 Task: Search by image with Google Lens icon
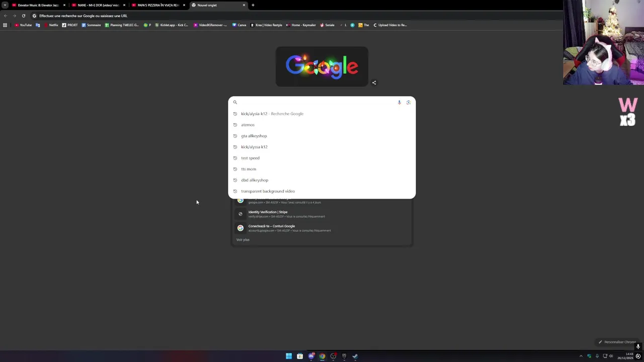coord(408,102)
